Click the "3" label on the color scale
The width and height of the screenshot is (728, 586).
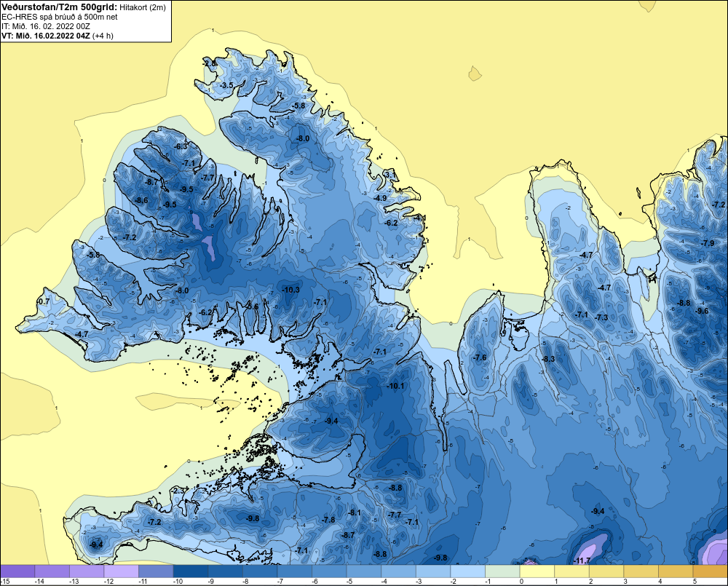[x=625, y=582]
